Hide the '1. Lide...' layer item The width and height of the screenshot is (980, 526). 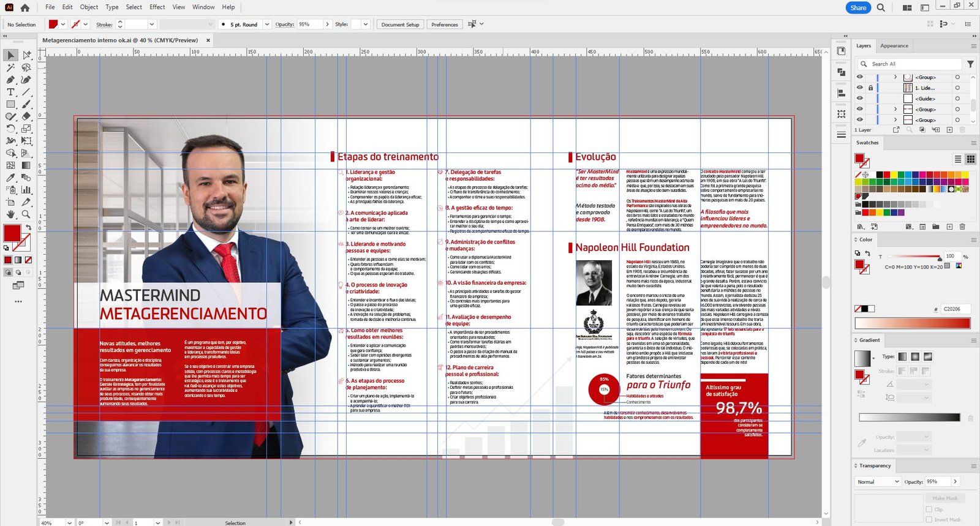click(x=860, y=88)
